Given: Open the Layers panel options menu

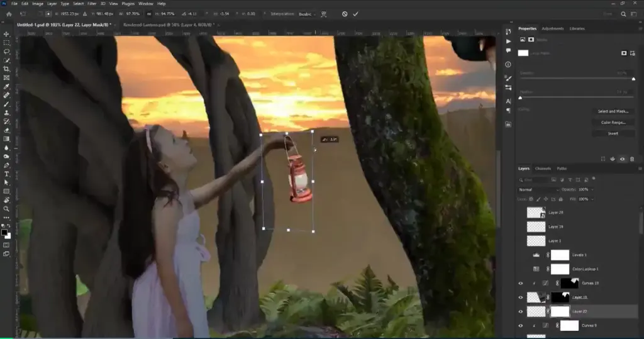Looking at the screenshot, I should (640, 169).
